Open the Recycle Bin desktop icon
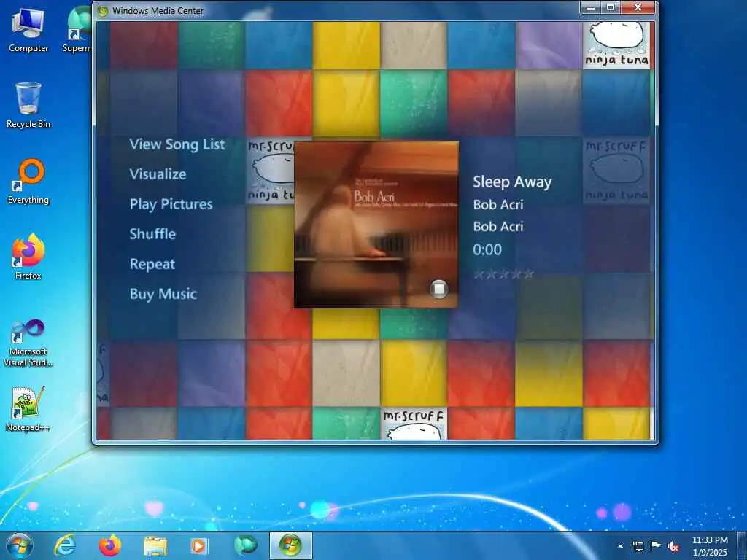This screenshot has height=560, width=747. click(x=28, y=105)
